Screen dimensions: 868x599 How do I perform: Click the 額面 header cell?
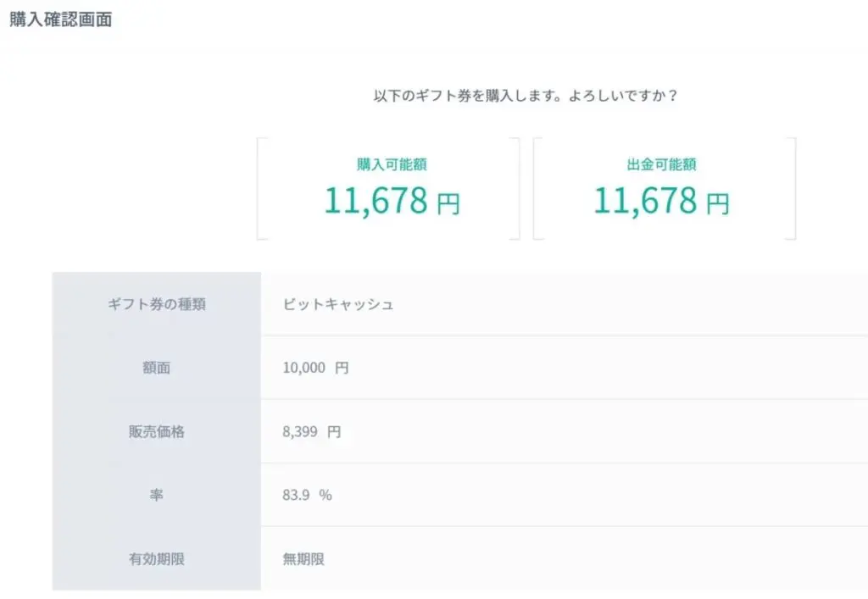(157, 368)
